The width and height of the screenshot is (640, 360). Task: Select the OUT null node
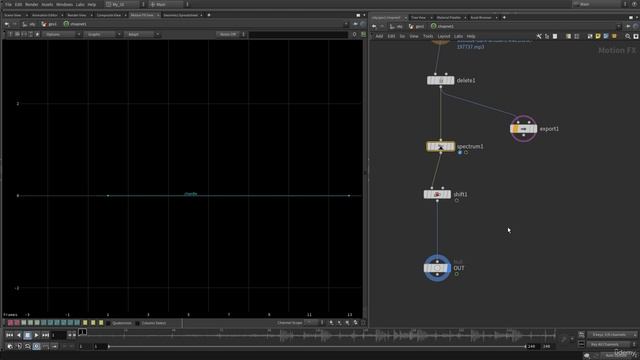pyautogui.click(x=437, y=268)
